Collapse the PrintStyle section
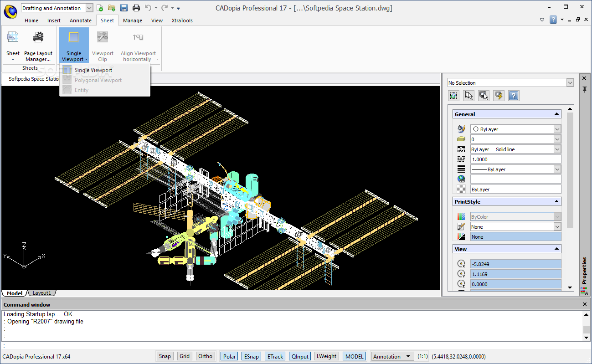This screenshot has height=364, width=592. 556,202
